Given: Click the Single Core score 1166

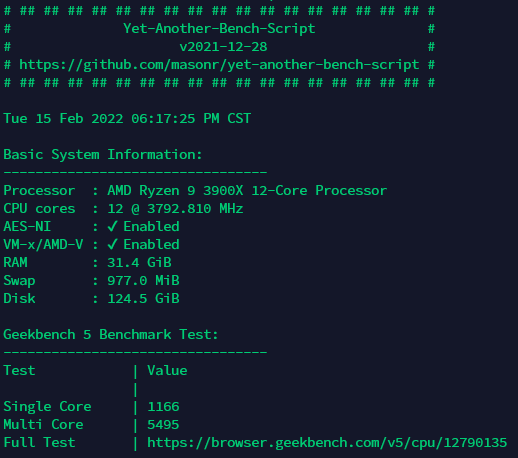Looking at the screenshot, I should (163, 406).
